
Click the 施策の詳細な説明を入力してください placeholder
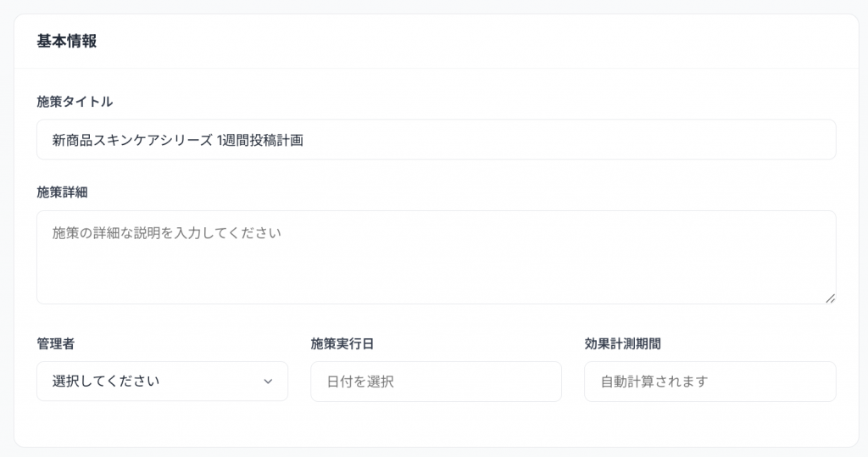166,232
